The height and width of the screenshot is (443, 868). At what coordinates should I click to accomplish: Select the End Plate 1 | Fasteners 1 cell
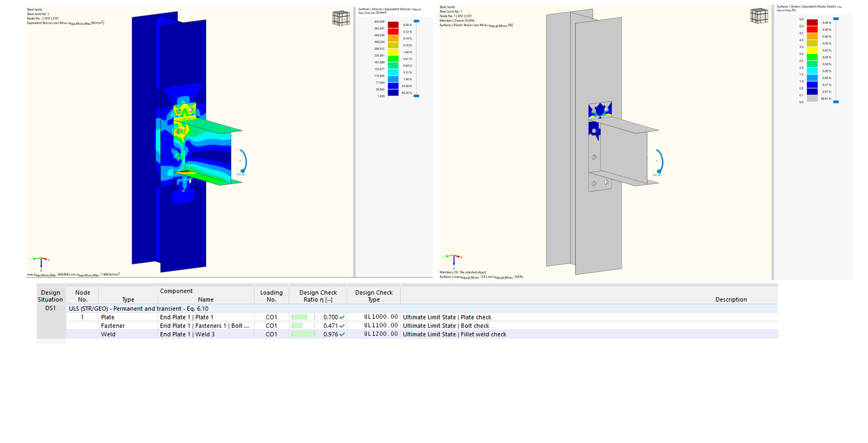pyautogui.click(x=206, y=326)
